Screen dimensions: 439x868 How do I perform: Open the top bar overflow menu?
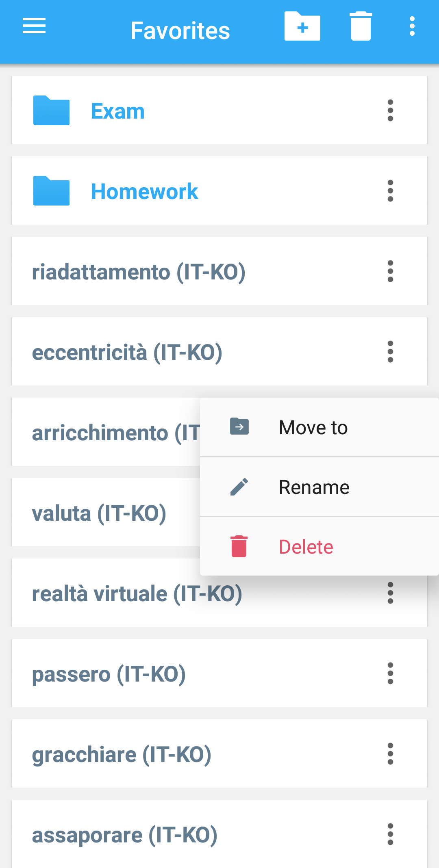[412, 27]
